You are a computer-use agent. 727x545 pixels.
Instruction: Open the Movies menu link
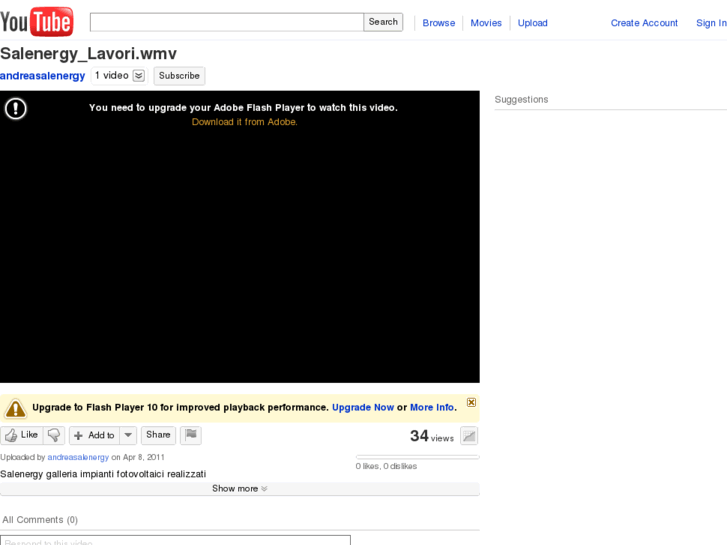tap(486, 23)
